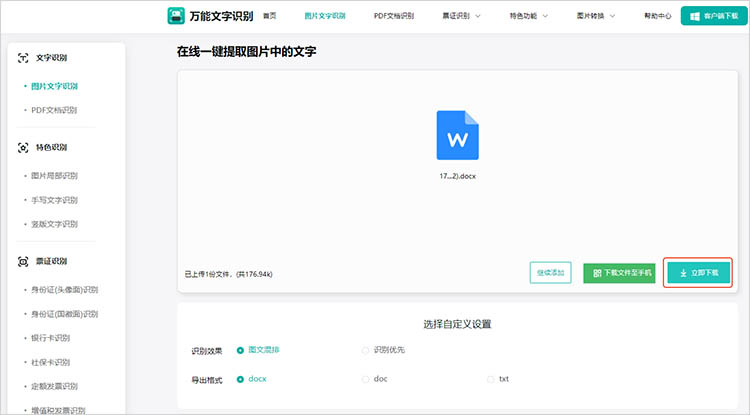Go to 首页 in the top navigation

point(270,16)
